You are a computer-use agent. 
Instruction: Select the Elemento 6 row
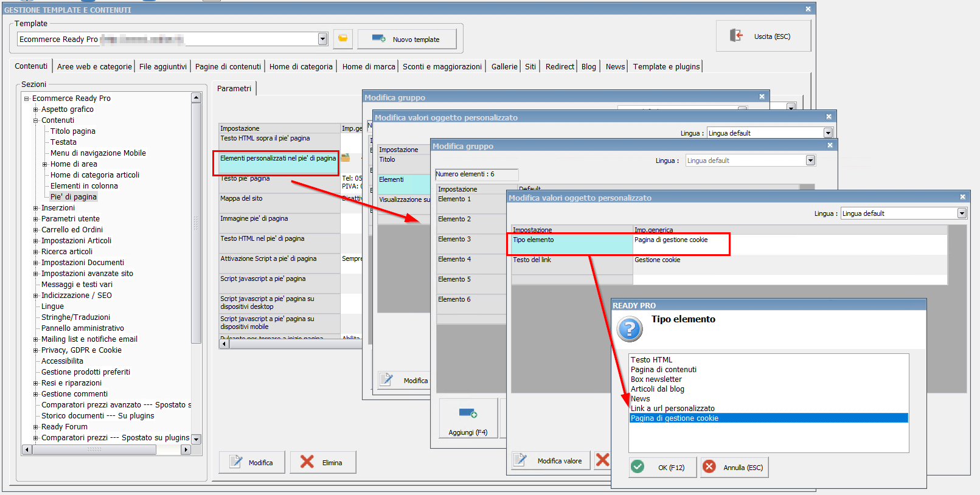tap(471, 304)
